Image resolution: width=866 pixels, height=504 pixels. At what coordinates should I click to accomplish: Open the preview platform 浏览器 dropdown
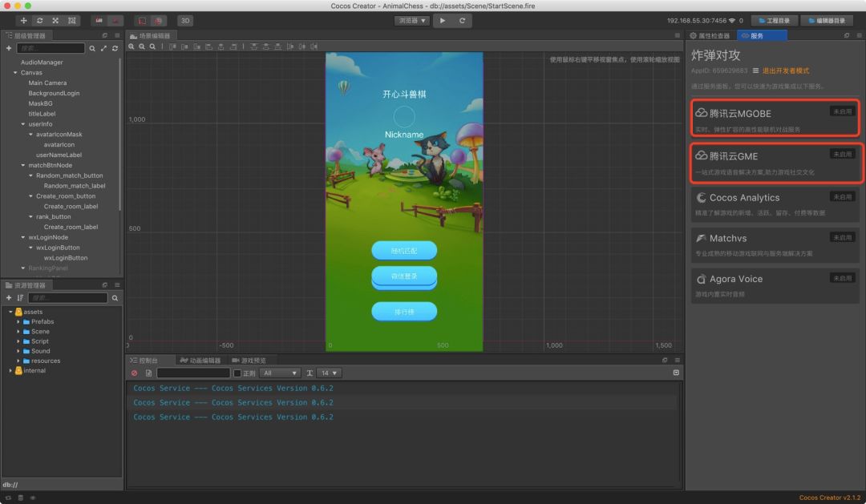click(412, 20)
